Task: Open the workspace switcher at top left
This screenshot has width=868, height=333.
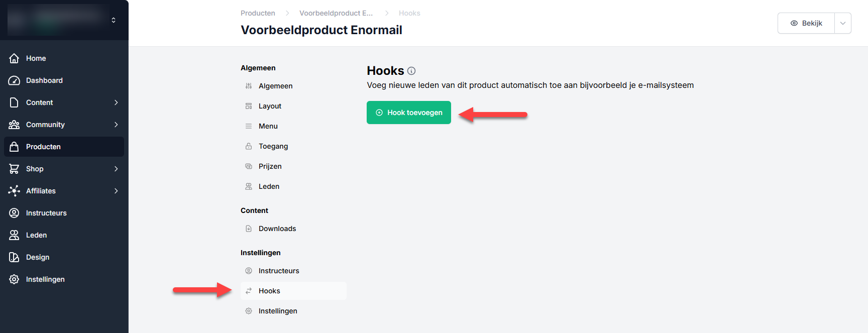Action: coord(114,20)
